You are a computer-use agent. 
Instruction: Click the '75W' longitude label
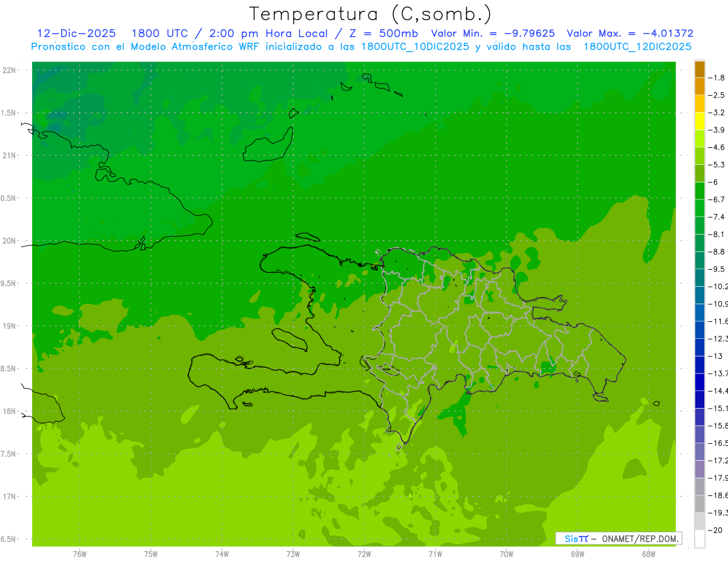(151, 554)
